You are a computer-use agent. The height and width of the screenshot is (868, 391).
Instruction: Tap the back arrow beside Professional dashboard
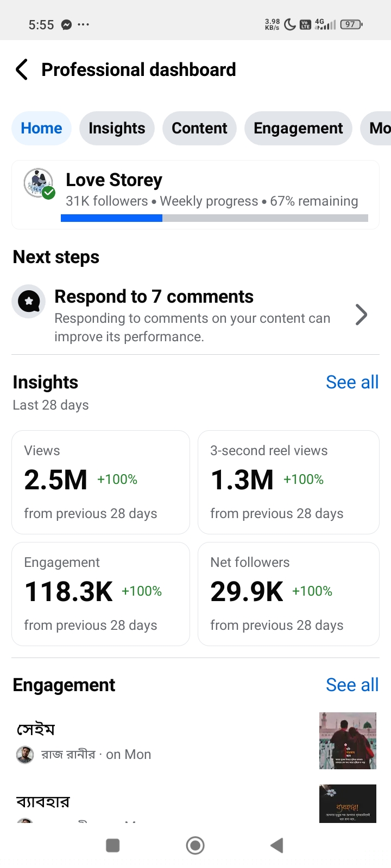click(22, 70)
